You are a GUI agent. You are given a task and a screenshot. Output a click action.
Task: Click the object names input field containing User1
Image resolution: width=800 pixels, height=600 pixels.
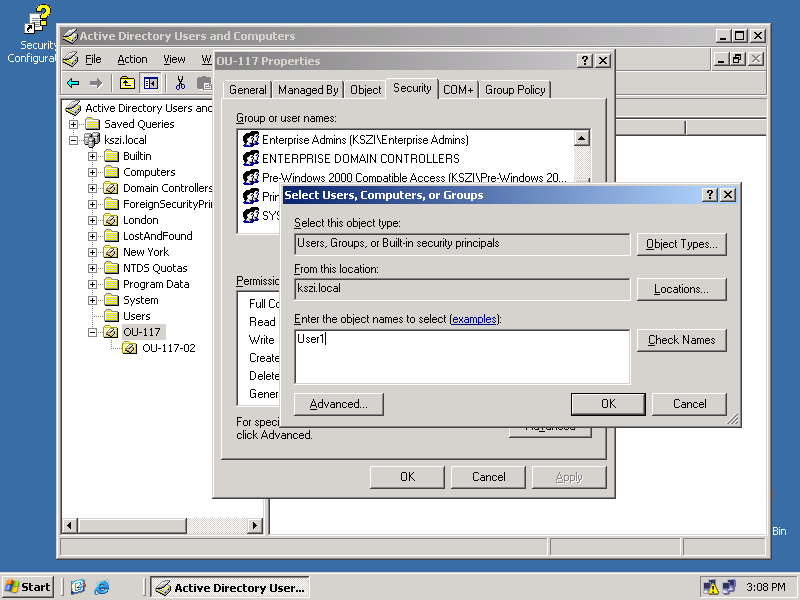462,357
